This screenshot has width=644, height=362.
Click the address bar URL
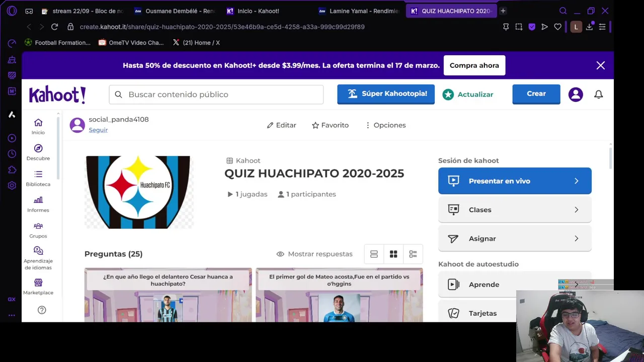click(222, 27)
